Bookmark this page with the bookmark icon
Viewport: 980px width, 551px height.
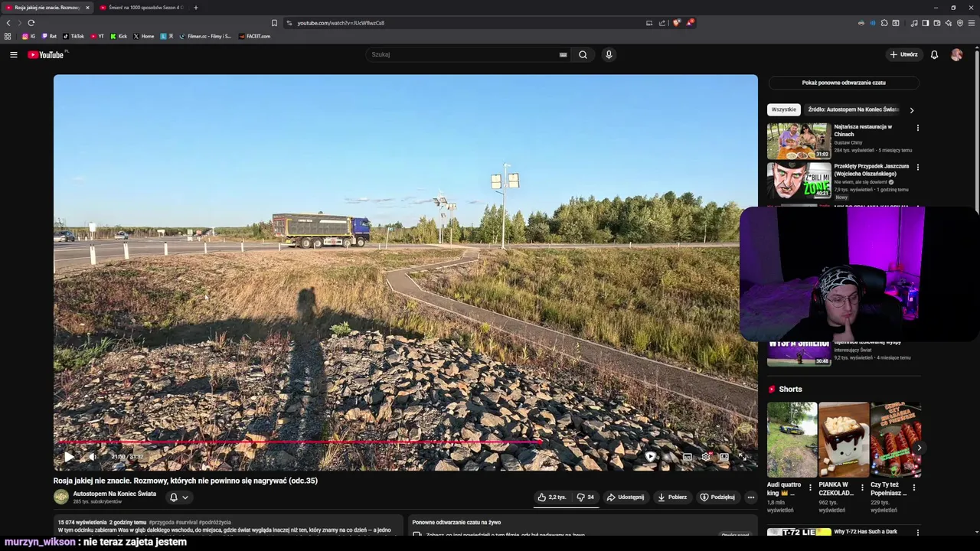[274, 23]
